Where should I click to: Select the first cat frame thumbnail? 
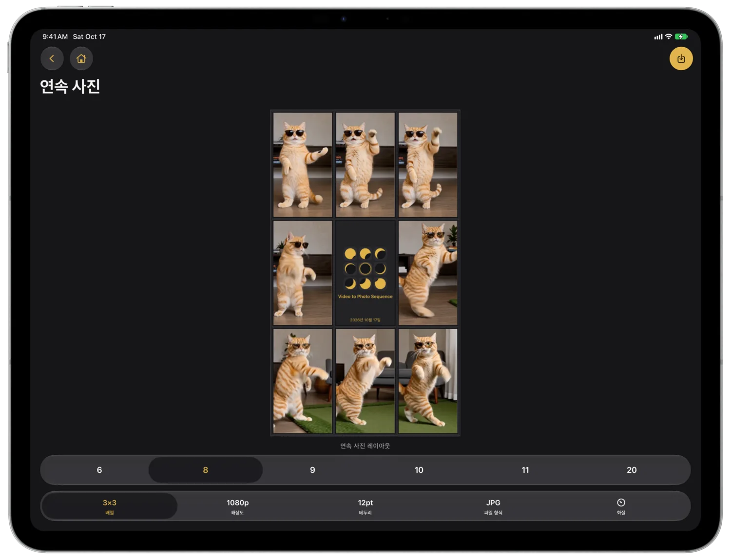pos(303,165)
